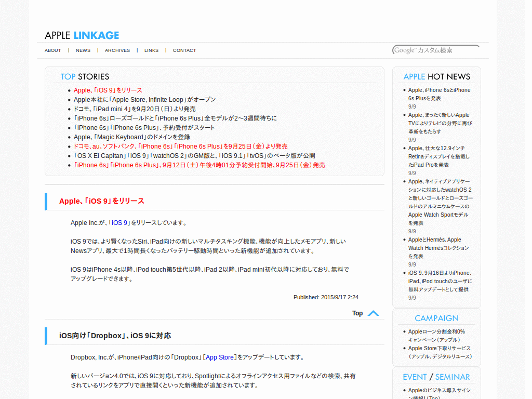
Task: Open red story about 9月12日午後4時01分予約受付開始
Action: tap(199, 165)
